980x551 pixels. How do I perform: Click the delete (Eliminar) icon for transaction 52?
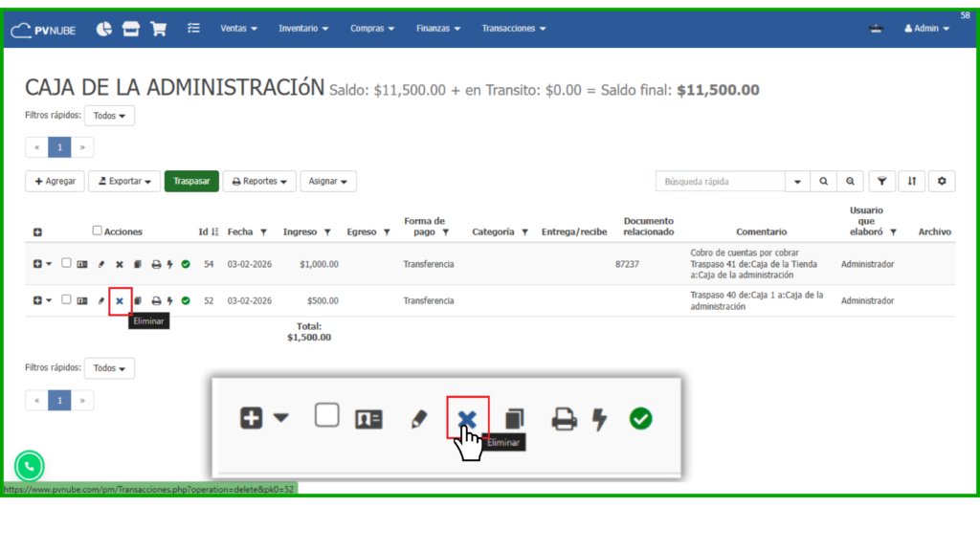(x=120, y=300)
